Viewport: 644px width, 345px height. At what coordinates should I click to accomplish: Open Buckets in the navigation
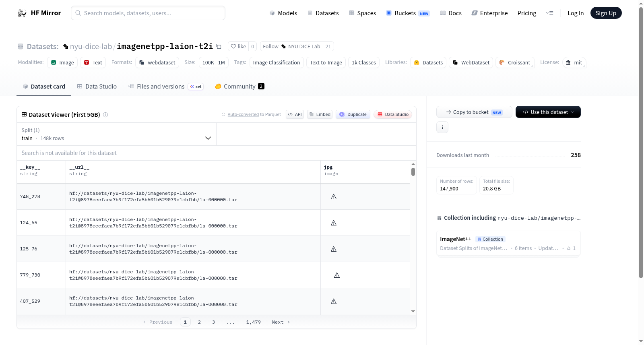click(x=408, y=13)
